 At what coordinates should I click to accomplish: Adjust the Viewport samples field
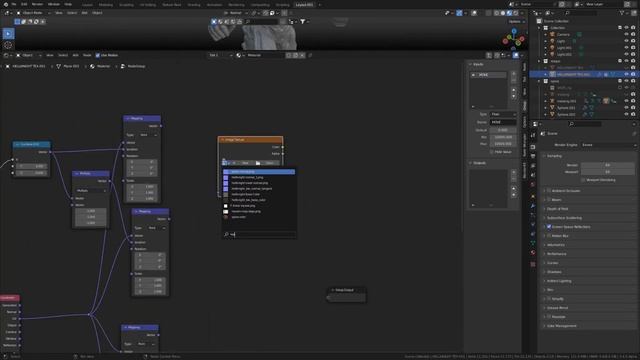(608, 172)
